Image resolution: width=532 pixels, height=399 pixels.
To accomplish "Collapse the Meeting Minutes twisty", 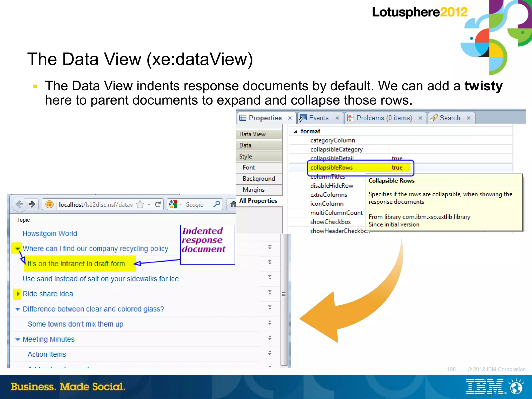I will pyautogui.click(x=17, y=339).
